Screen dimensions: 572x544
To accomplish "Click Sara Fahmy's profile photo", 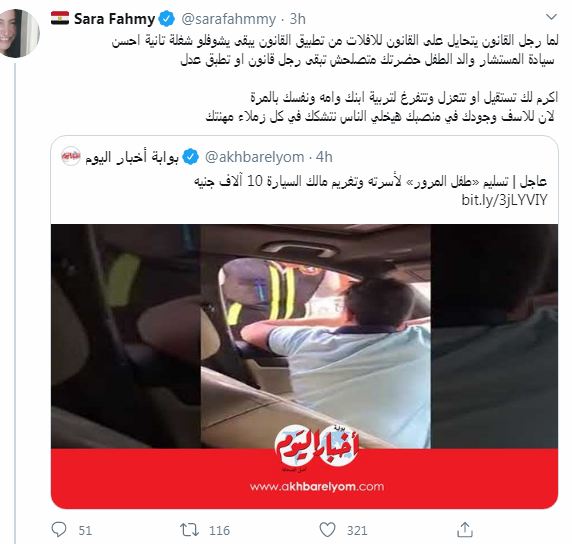I will tap(19, 33).
